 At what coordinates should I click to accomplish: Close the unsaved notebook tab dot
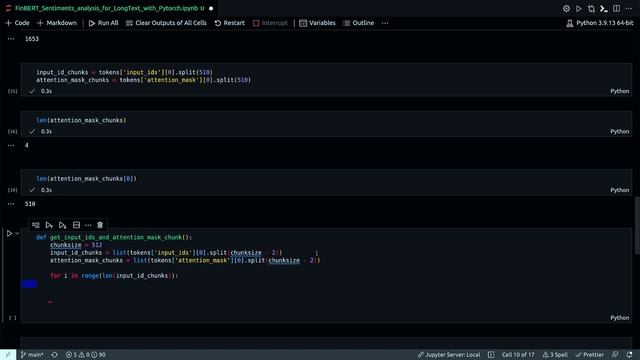coord(211,8)
